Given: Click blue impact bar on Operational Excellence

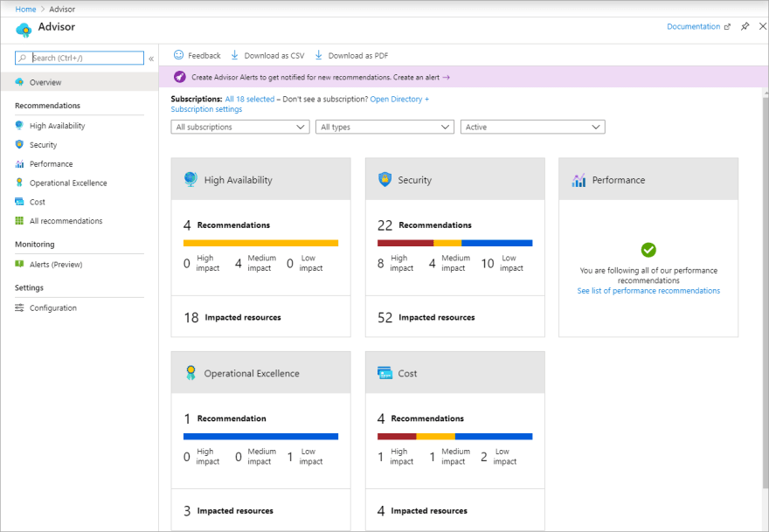Looking at the screenshot, I should click(x=260, y=436).
